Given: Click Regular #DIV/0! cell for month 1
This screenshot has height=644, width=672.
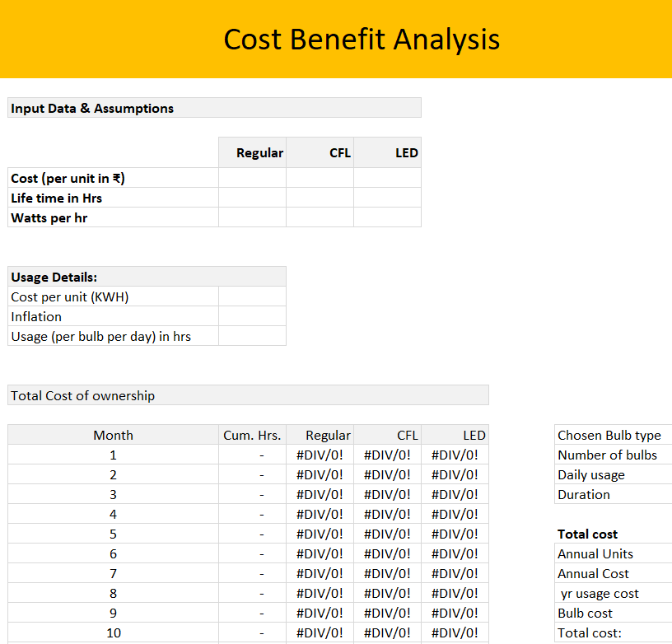Looking at the screenshot, I should 320,455.
